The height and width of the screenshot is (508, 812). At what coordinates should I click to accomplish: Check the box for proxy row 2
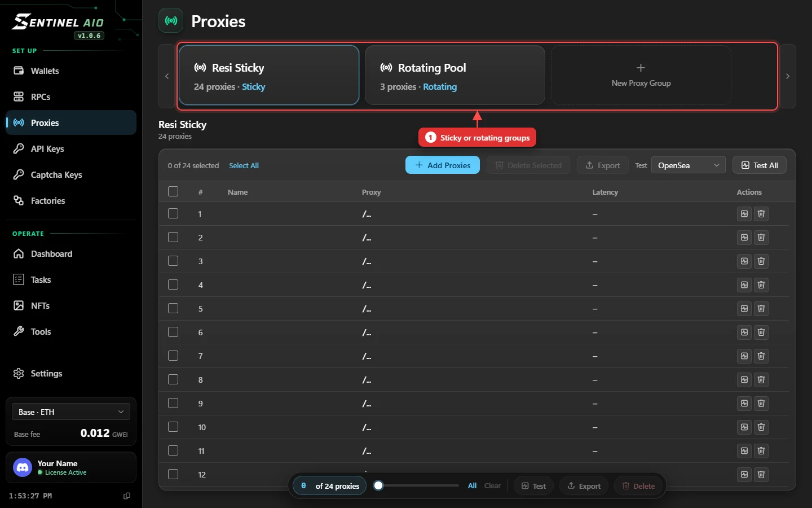[x=173, y=237]
